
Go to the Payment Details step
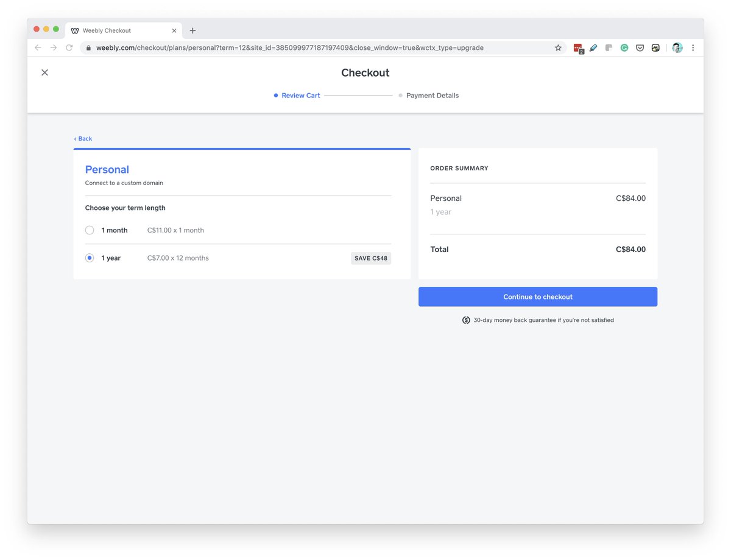click(x=432, y=96)
